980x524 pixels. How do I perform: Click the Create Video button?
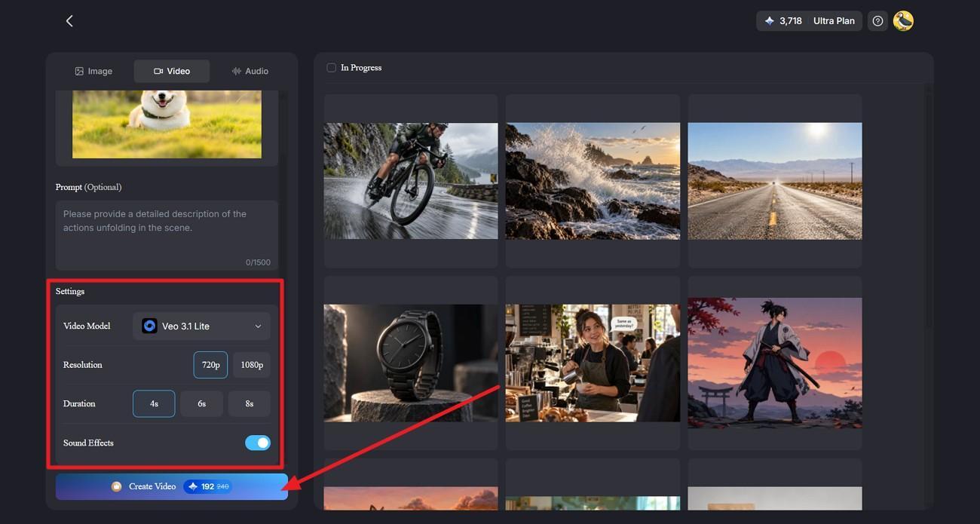coord(172,486)
